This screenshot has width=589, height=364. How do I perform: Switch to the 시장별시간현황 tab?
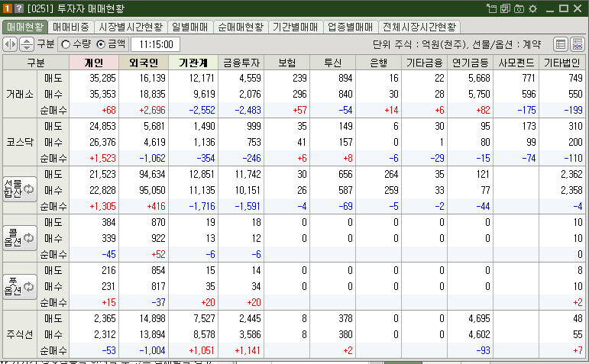pyautogui.click(x=131, y=27)
